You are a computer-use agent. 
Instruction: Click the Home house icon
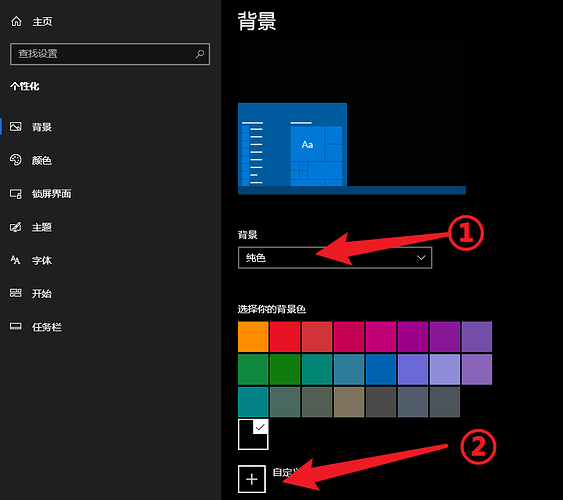tap(16, 22)
